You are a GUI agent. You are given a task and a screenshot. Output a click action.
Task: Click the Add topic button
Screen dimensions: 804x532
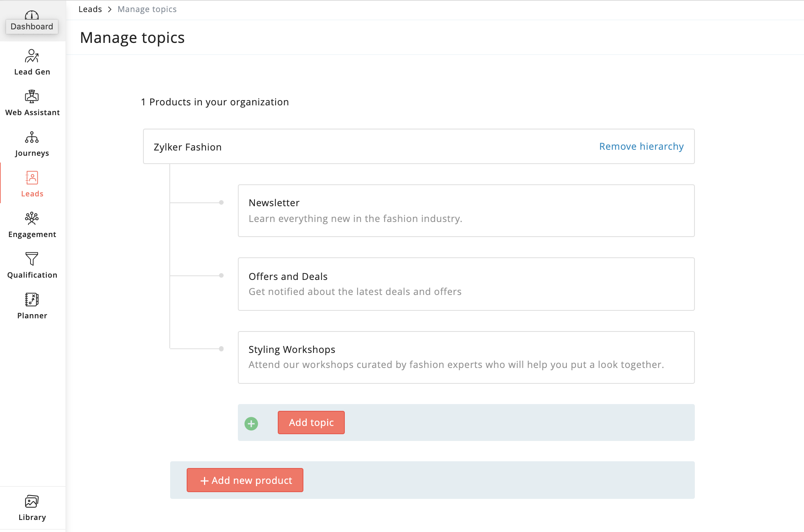pyautogui.click(x=311, y=423)
